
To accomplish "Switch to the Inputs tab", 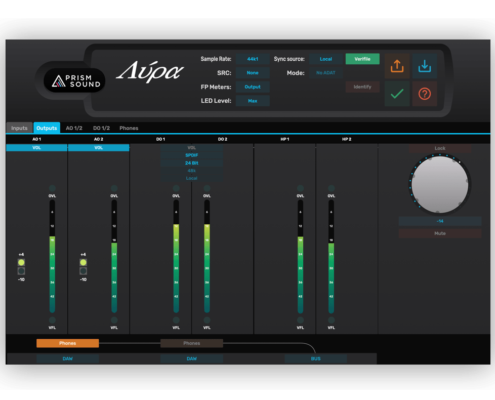I will (19, 128).
